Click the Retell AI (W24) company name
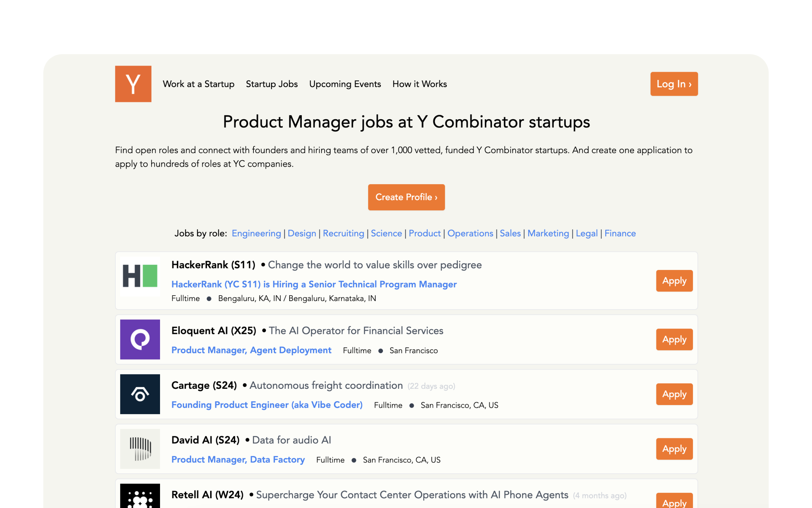Viewport: 812px width, 508px height. coord(207,495)
